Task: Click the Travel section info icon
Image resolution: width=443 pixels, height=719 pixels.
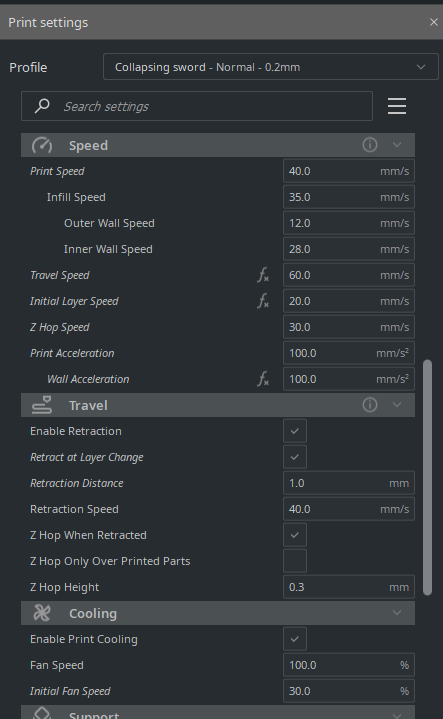Action: coord(370,405)
